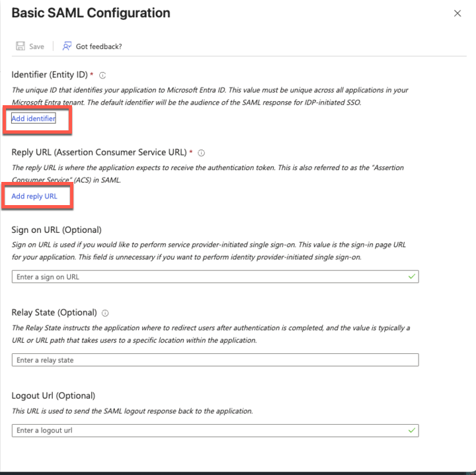Focus the 'Enter a relay state' field
Screen dimensions: 476x475
tap(215, 360)
